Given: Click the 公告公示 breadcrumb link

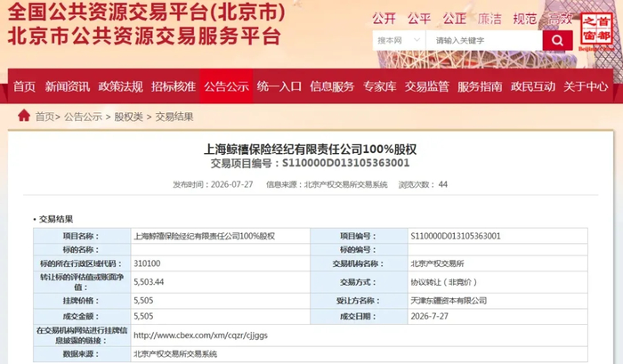Looking at the screenshot, I should pyautogui.click(x=83, y=117).
